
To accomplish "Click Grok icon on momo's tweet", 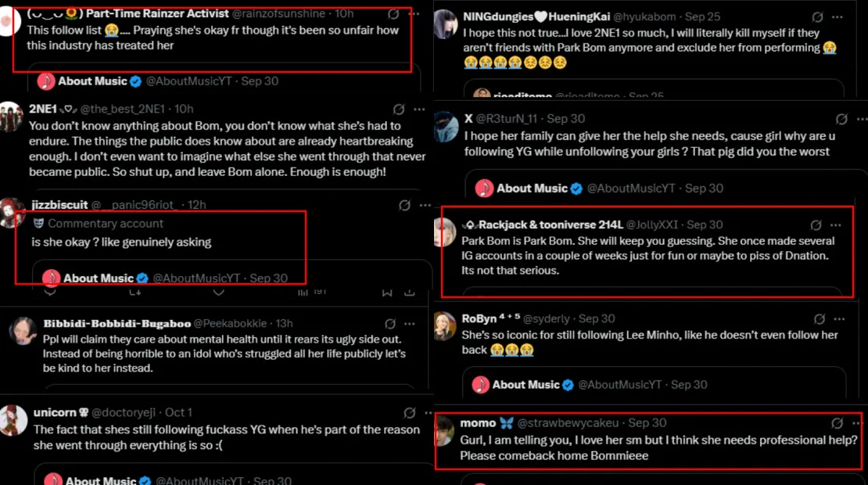I will pos(838,422).
